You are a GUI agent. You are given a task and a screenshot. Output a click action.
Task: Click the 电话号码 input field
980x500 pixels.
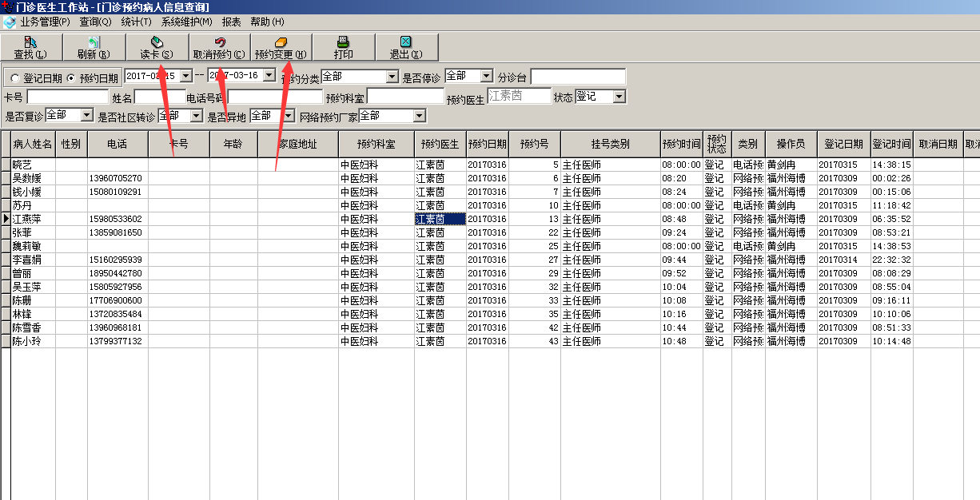(276, 97)
